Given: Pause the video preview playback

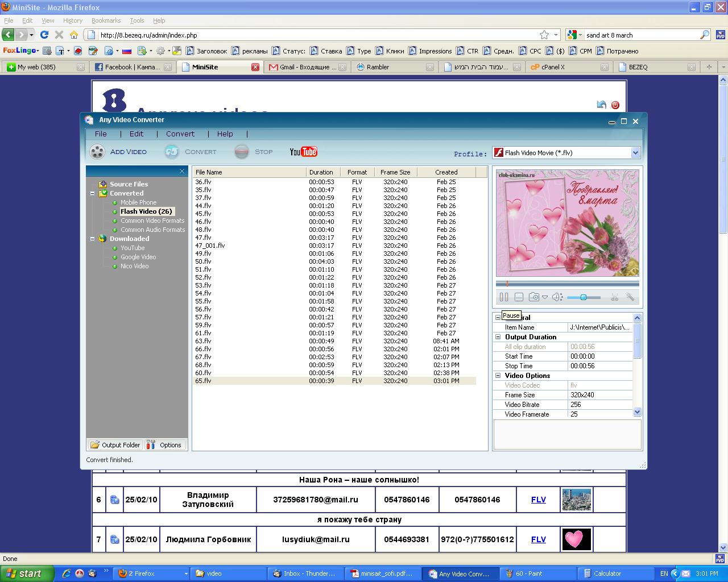Looking at the screenshot, I should pyautogui.click(x=503, y=297).
